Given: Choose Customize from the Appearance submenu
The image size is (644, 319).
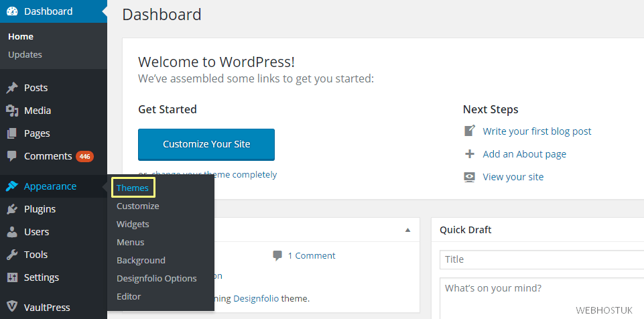Looking at the screenshot, I should click(x=137, y=206).
